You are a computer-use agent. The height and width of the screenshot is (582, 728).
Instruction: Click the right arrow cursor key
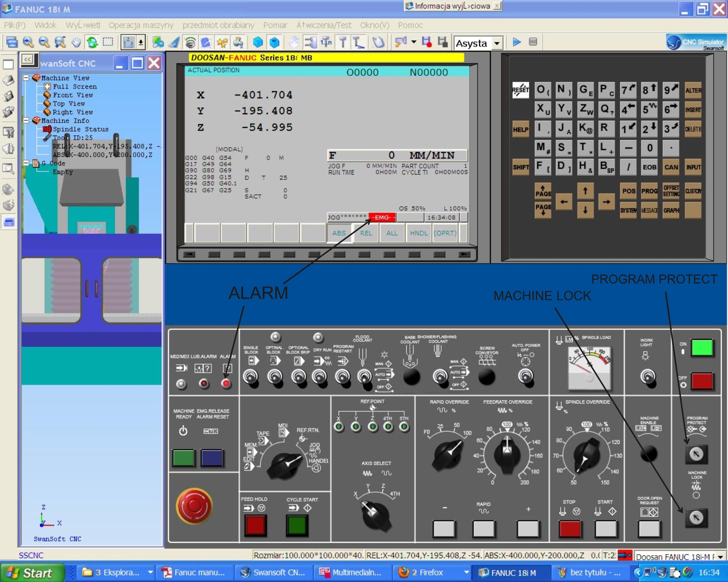point(607,202)
